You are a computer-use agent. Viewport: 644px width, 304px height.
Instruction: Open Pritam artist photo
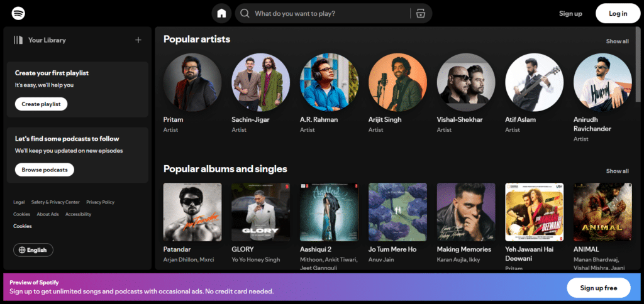pos(192,82)
